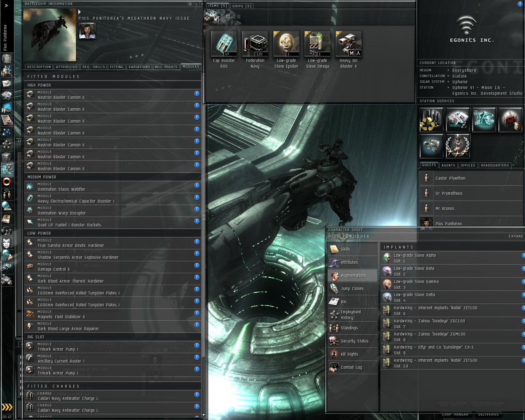Click the pilot portrait in ship info
The width and height of the screenshot is (525, 420).
coord(87,31)
